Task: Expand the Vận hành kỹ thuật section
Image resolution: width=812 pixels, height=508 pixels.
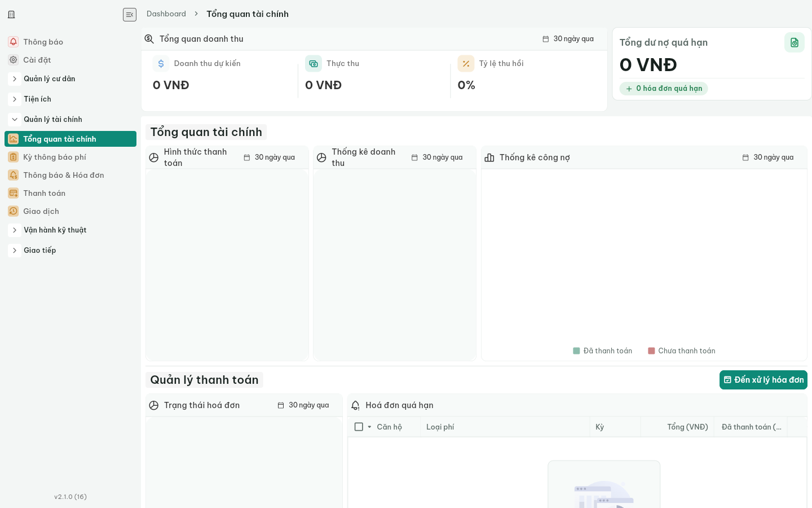Action: coord(15,230)
